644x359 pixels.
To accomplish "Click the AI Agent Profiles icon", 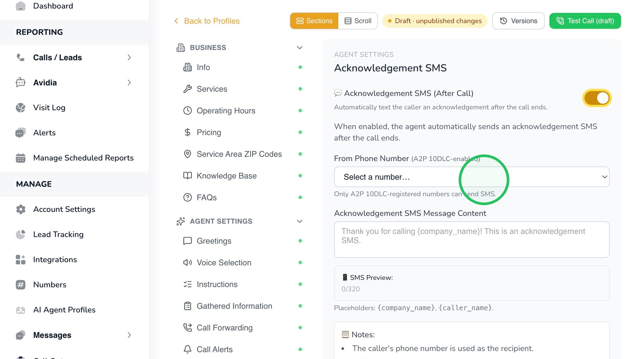I will point(21,310).
